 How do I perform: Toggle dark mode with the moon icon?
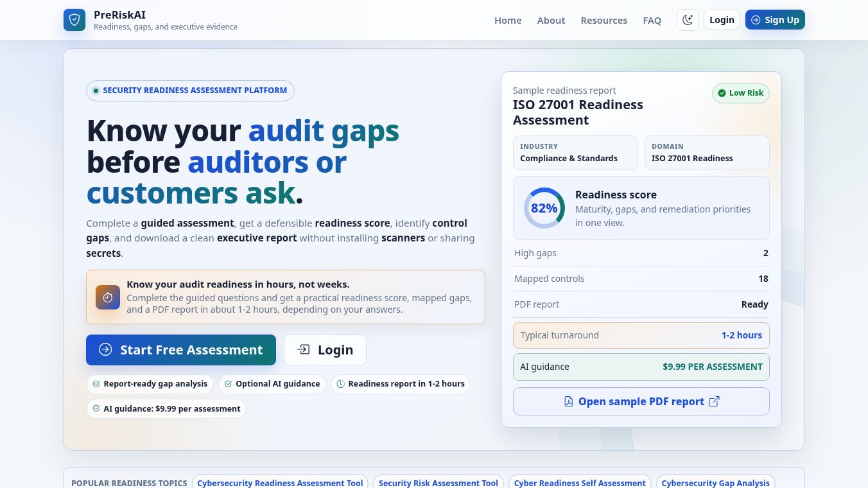pos(688,20)
